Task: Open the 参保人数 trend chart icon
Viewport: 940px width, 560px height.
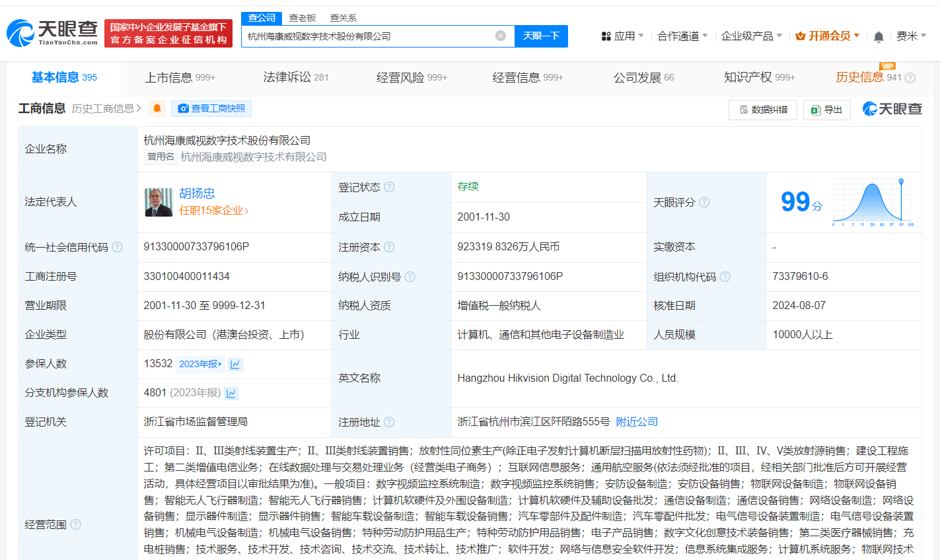Action: [x=236, y=364]
